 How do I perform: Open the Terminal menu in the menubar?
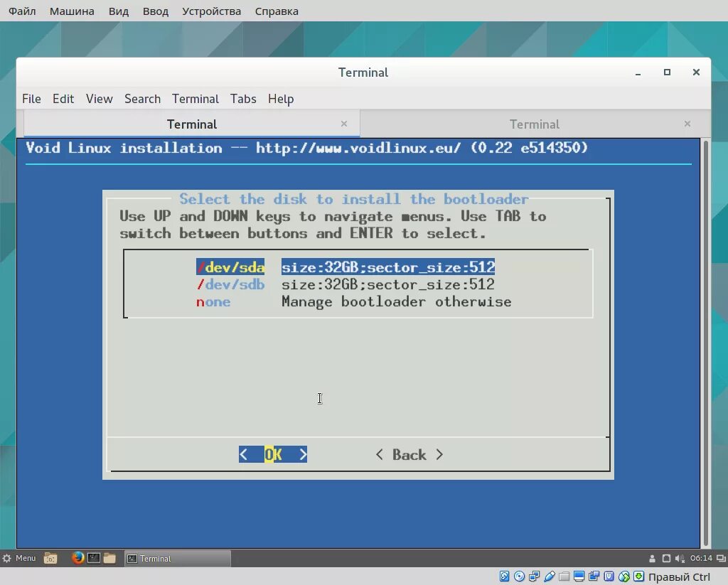pos(195,99)
